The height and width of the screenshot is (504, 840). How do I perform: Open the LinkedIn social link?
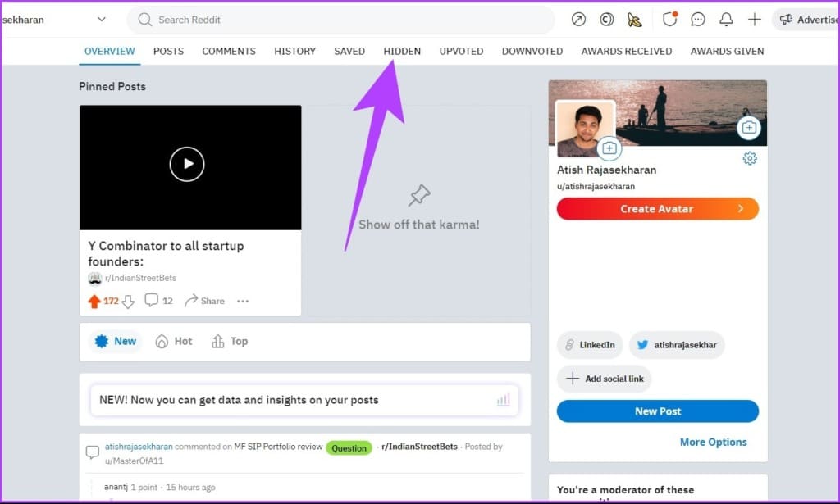(590, 345)
